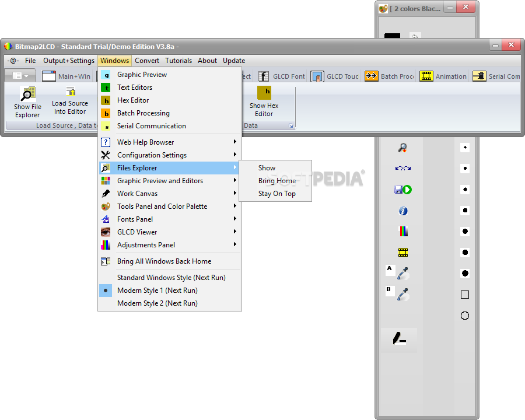Click the black color swatch in palette window
This screenshot has width=525, height=420.
(x=392, y=36)
